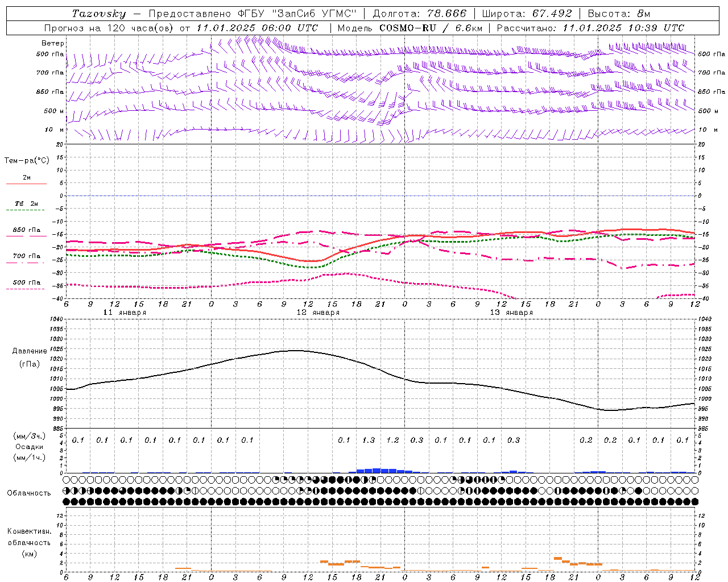
Task: Click the "(км)" unit under convective cloudiness
Action: click(29, 554)
